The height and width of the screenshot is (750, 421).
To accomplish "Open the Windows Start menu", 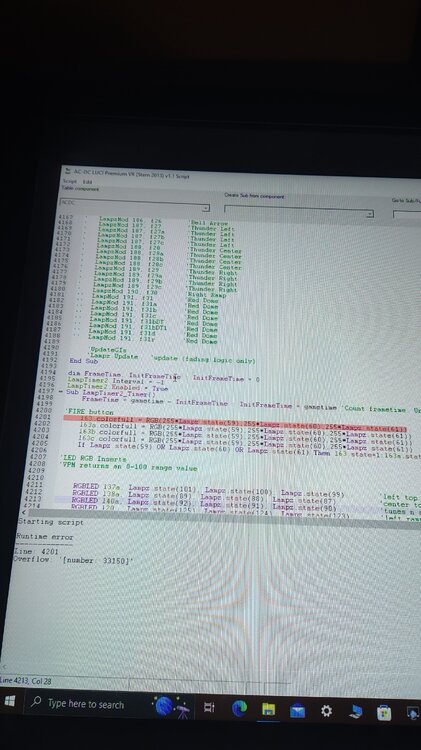I will tap(9, 702).
